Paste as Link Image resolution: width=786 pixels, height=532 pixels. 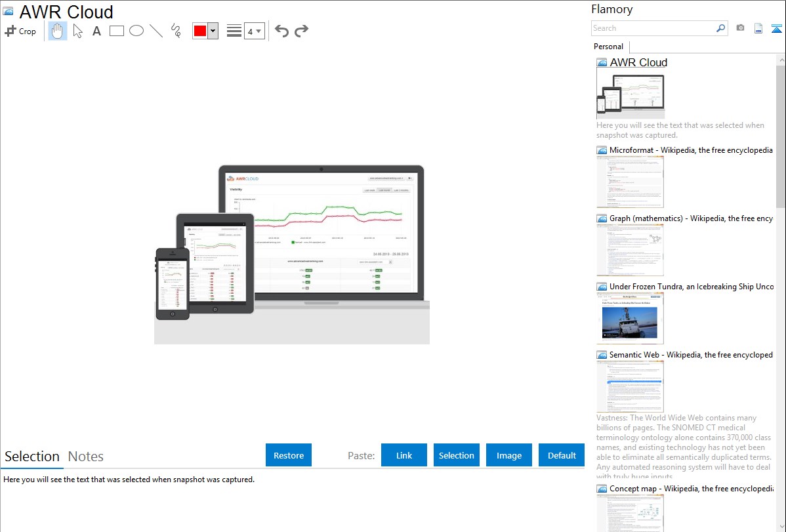(x=404, y=455)
